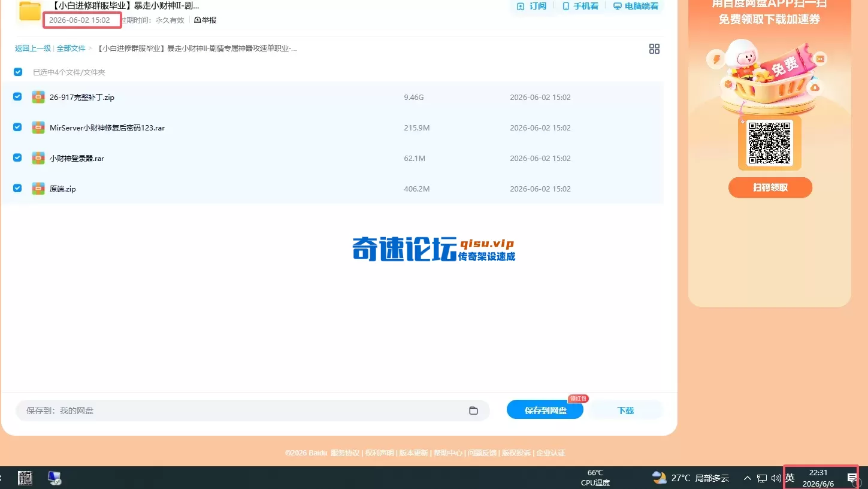The image size is (868, 489).
Task: Toggle the select-all files checkbox
Action: (18, 72)
